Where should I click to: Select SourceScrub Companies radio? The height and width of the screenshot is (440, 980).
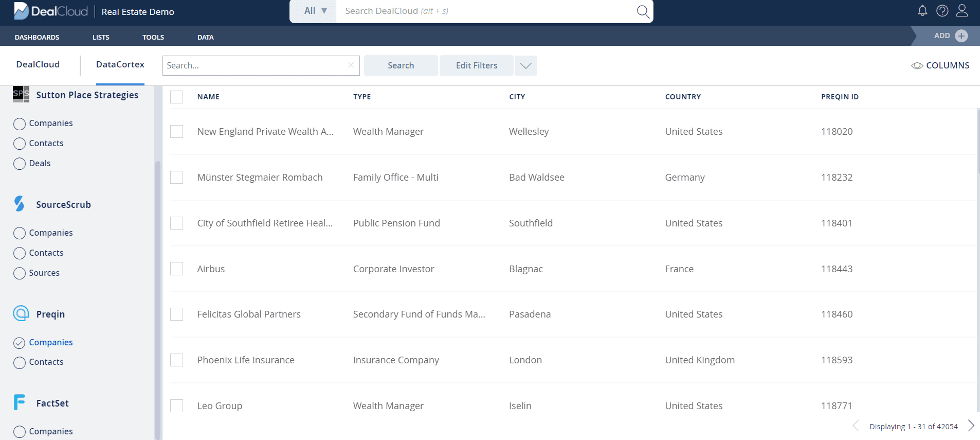(x=20, y=233)
